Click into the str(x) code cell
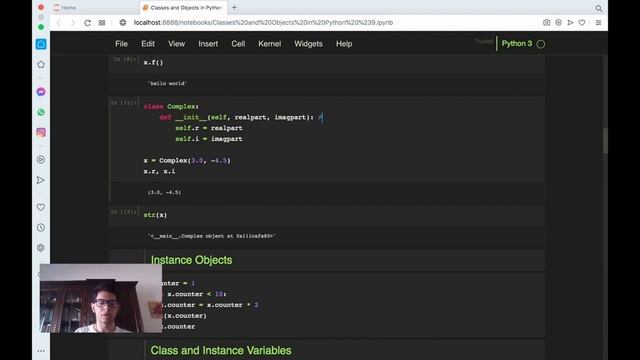 (343, 215)
